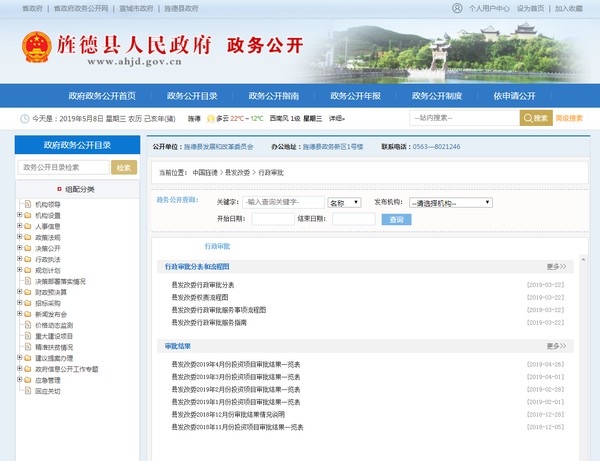Expand the 人事信息 tree node

19,226
